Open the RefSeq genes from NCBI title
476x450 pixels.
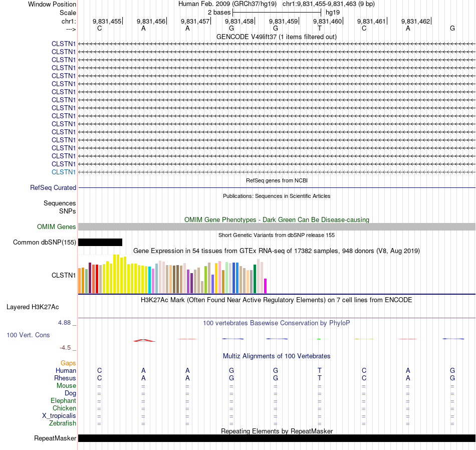(x=277, y=180)
